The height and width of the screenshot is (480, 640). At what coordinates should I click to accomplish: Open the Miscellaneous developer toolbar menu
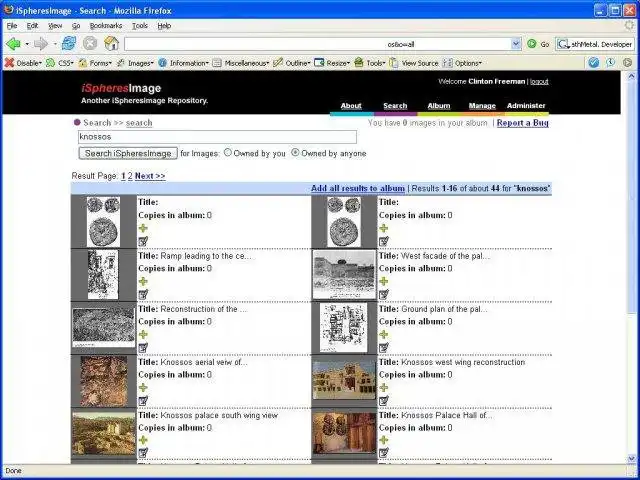point(241,63)
